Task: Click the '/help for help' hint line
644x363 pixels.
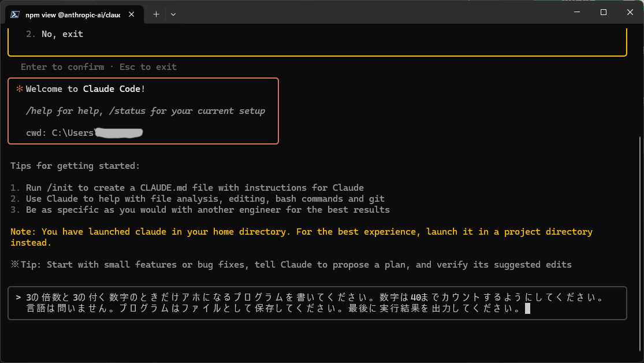Action: point(146,111)
